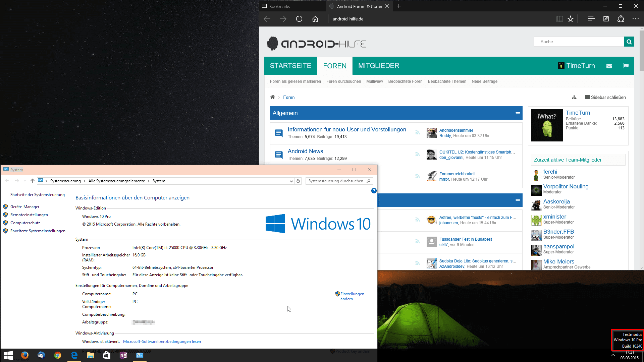Refresh the System address bar

click(298, 181)
